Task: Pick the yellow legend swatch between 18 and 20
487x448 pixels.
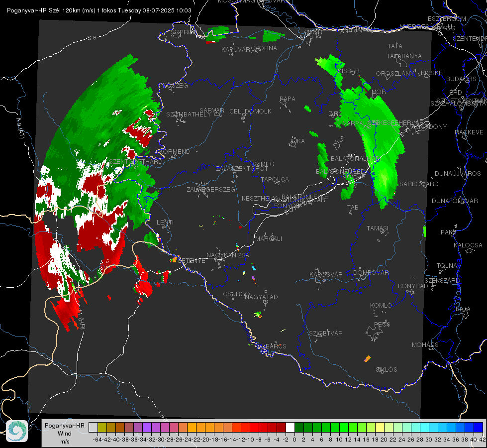Action: click(x=380, y=428)
